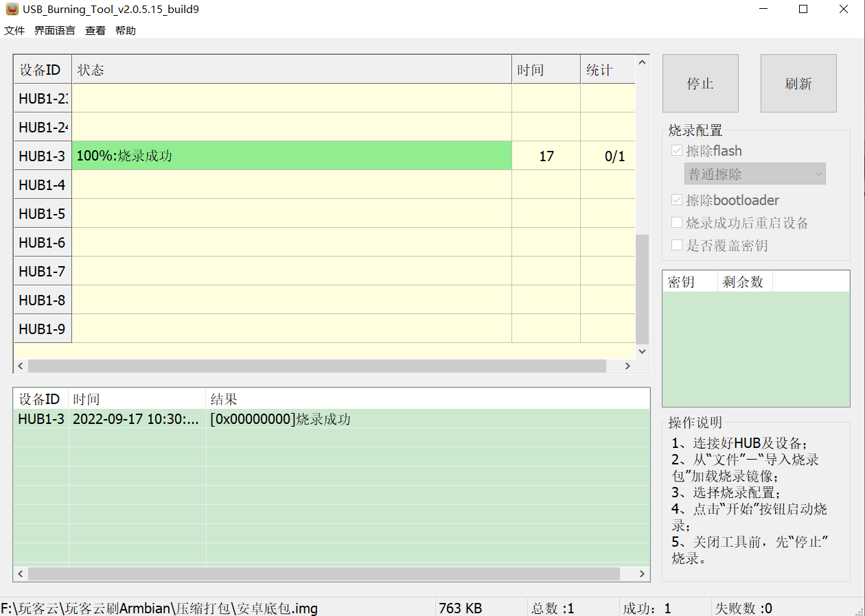Click the 密钥 column header

[690, 282]
